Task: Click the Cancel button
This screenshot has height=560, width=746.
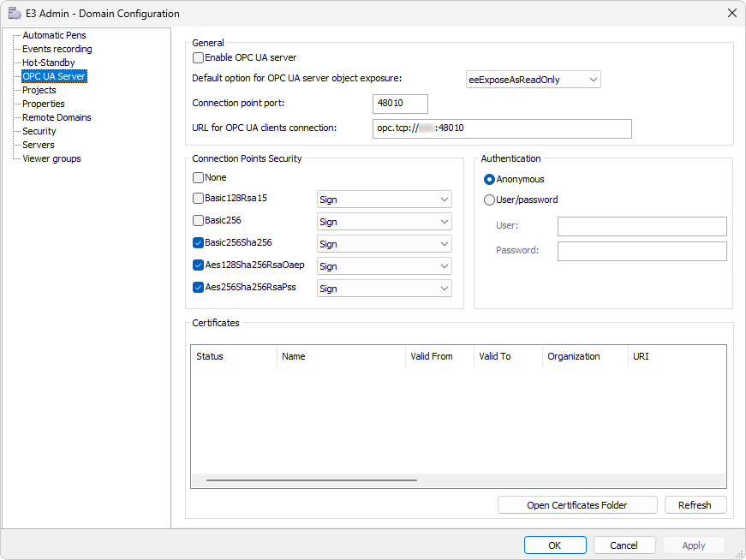Action: (x=624, y=545)
